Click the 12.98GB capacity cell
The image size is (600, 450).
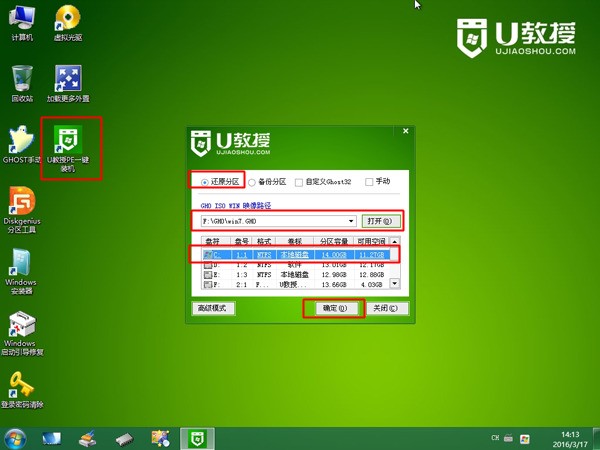334,275
